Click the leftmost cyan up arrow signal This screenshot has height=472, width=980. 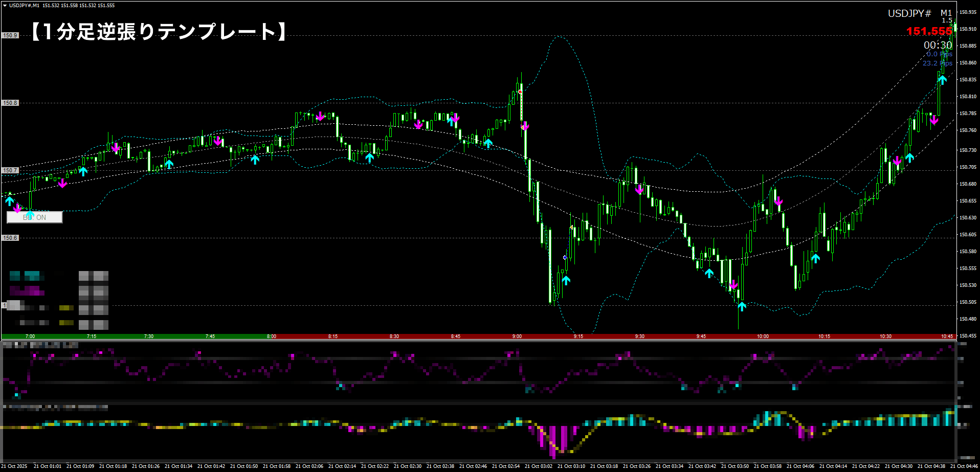pyautogui.click(x=9, y=201)
